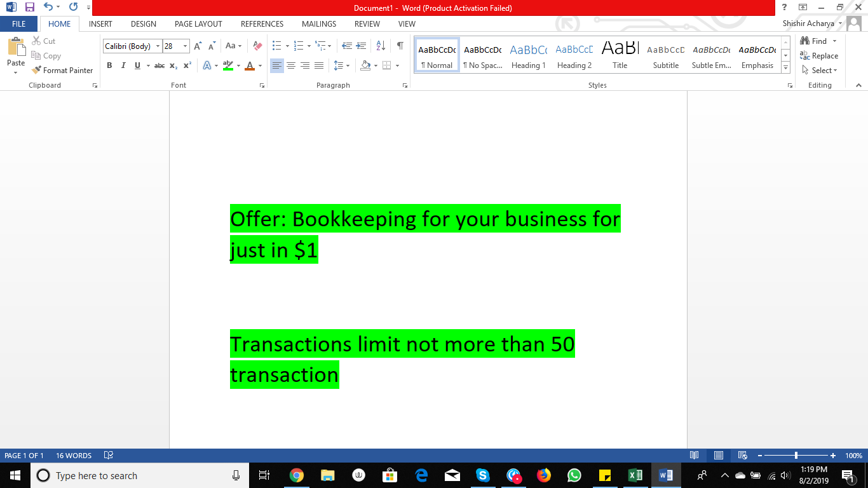Screen dimensions: 868x488
Task: Click the Format Painter icon
Action: click(x=62, y=70)
